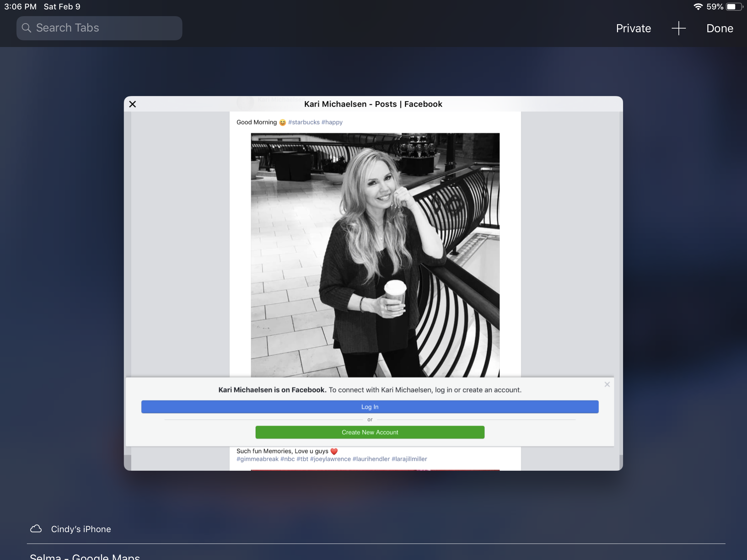Dismiss the Facebook login banner
The width and height of the screenshot is (747, 560).
point(607,384)
